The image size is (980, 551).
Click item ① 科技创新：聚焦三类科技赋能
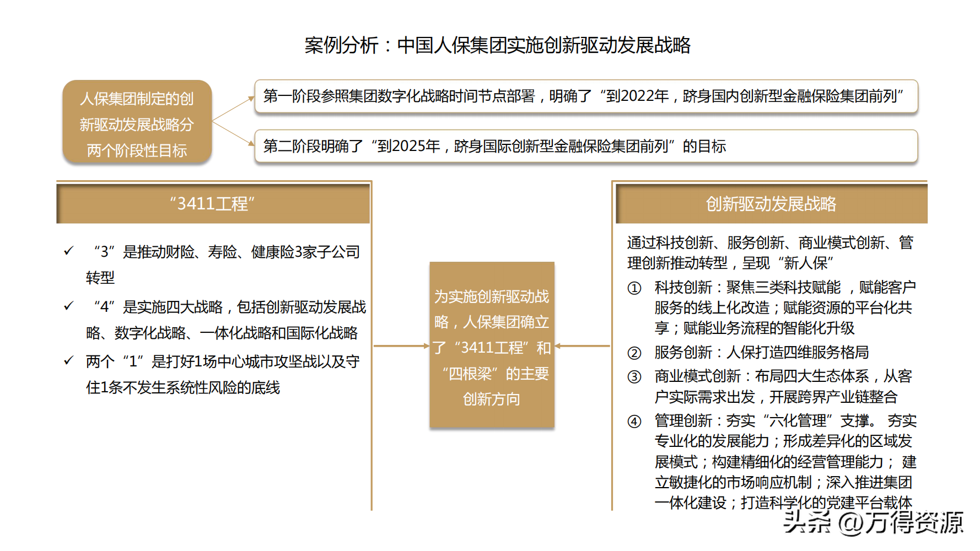[785, 307]
